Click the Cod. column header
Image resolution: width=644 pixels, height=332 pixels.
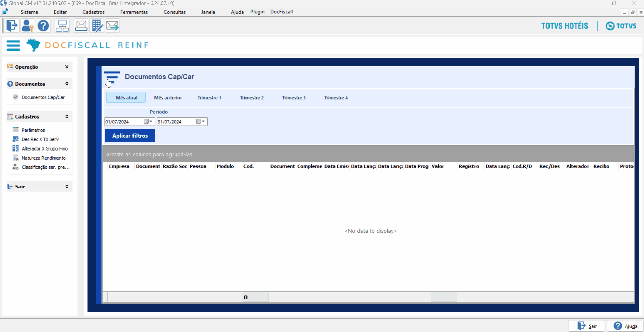coord(256,166)
